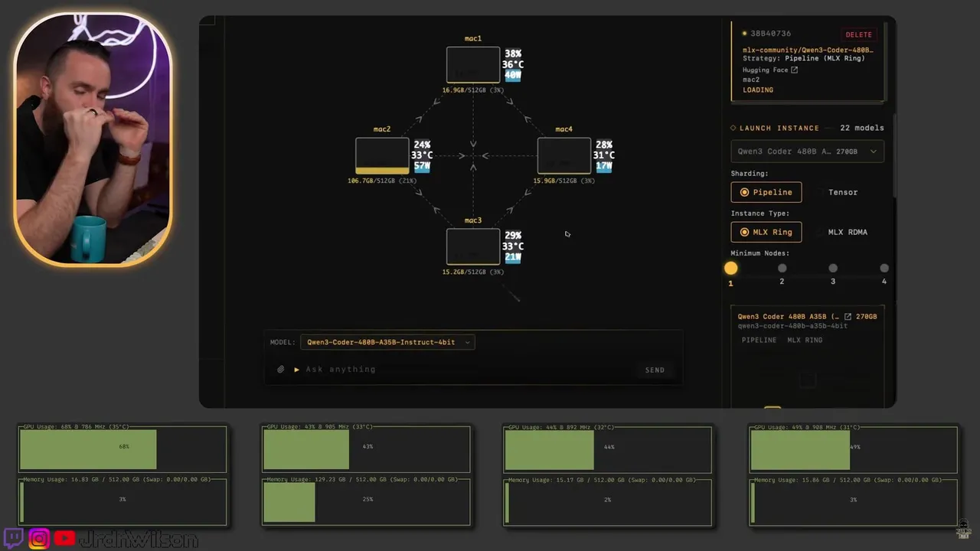Click mac4 31°C temperature reading
Screen dimensions: 980x551
pyautogui.click(x=604, y=155)
